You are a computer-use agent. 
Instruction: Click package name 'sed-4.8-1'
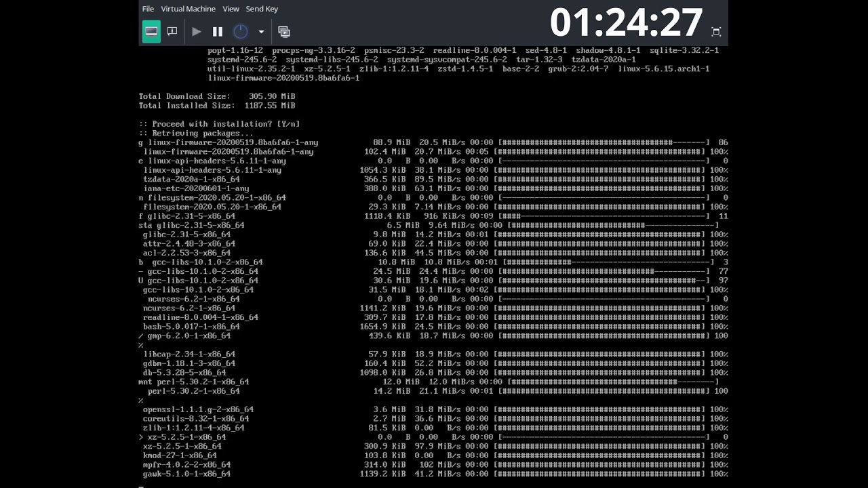(546, 50)
